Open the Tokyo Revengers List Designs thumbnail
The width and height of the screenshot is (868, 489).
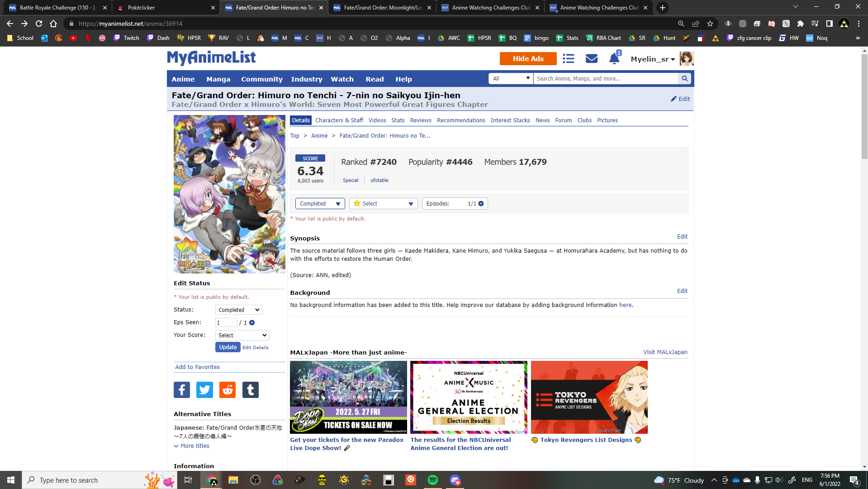coord(589,397)
